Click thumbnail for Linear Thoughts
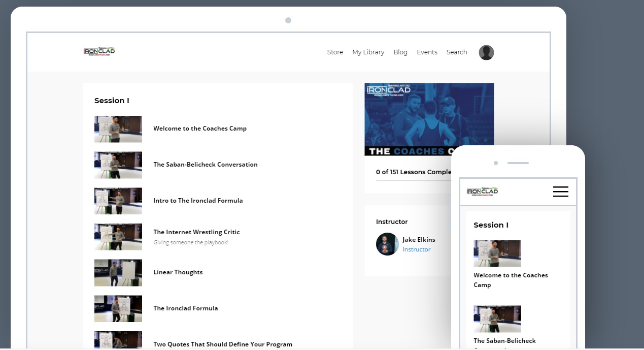This screenshot has height=350, width=644. (118, 273)
